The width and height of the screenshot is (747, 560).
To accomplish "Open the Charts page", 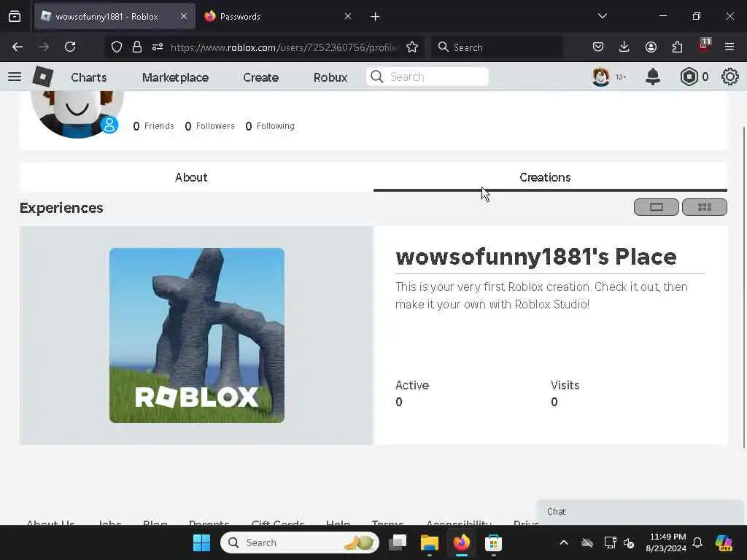I will (89, 77).
